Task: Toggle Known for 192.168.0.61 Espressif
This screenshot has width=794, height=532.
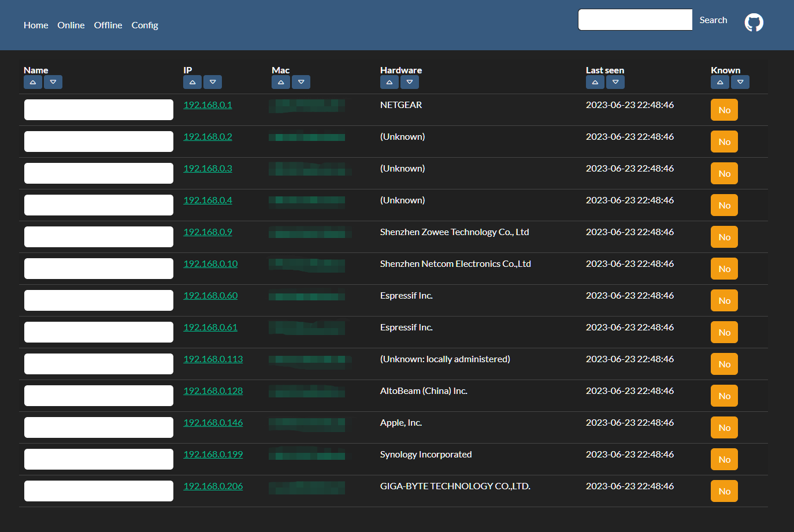Action: (724, 332)
